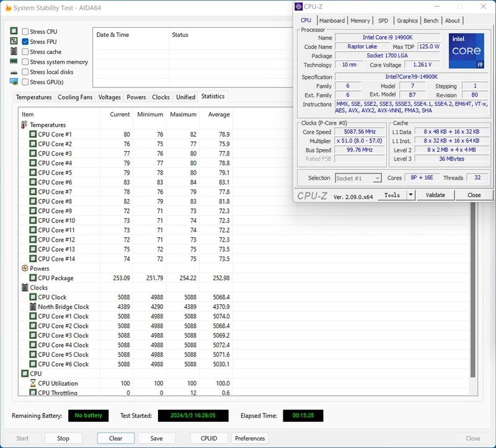Open the Voltages tab in AIDA64
496x448 pixels.
point(109,97)
